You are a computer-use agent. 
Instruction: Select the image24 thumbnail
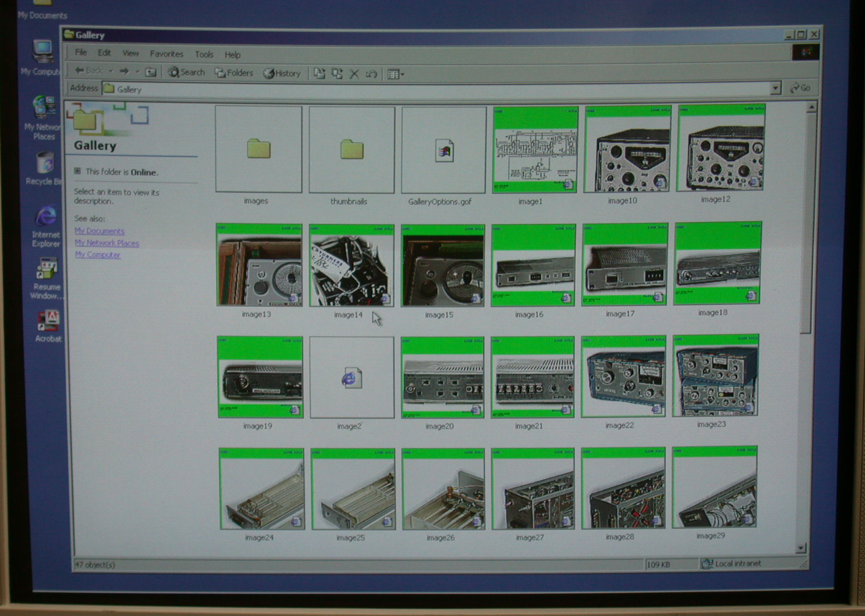(x=262, y=489)
